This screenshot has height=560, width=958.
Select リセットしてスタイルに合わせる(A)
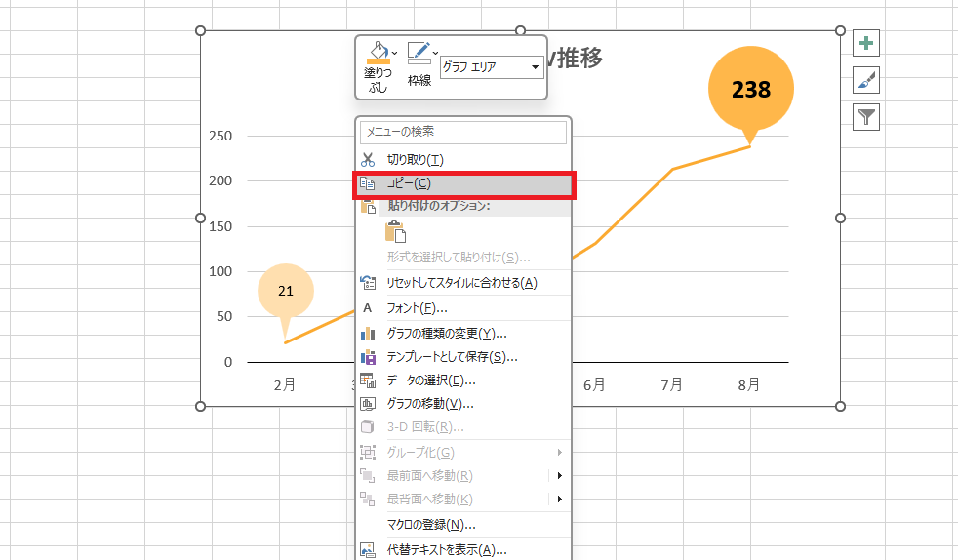pyautogui.click(x=461, y=283)
